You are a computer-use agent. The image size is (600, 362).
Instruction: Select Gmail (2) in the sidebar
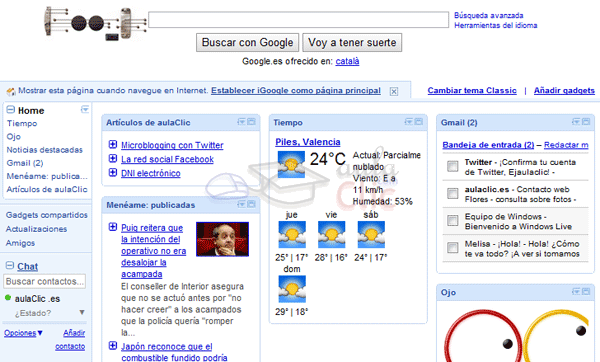[25, 163]
